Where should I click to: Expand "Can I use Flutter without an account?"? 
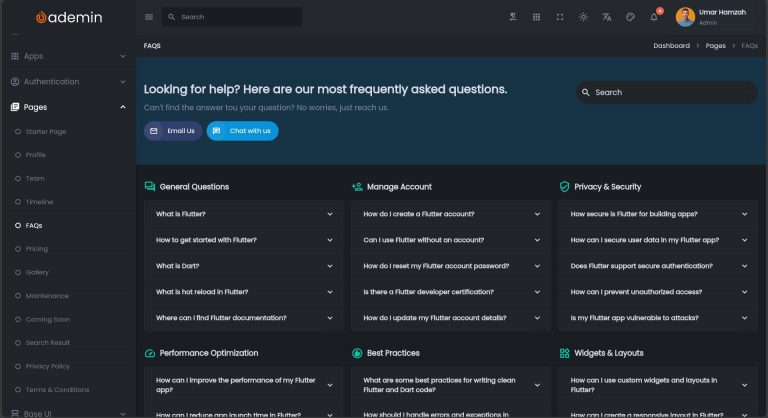pyautogui.click(x=451, y=240)
